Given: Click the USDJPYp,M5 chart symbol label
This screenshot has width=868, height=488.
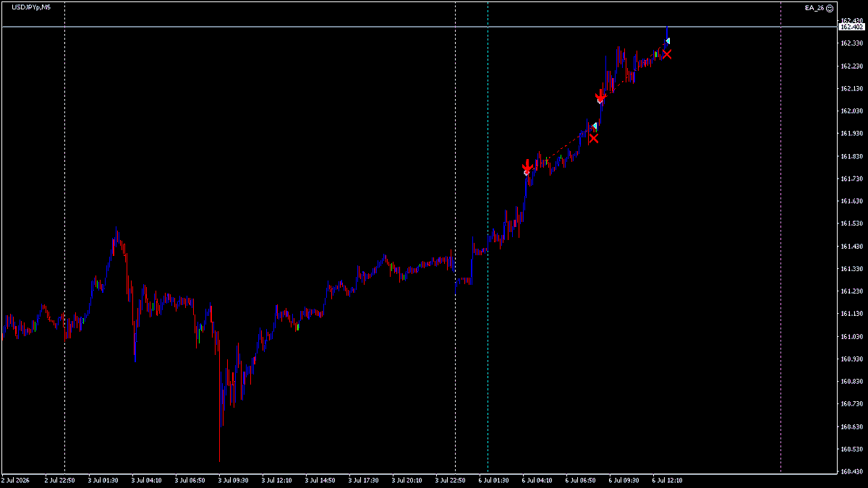Looking at the screenshot, I should (31, 7).
